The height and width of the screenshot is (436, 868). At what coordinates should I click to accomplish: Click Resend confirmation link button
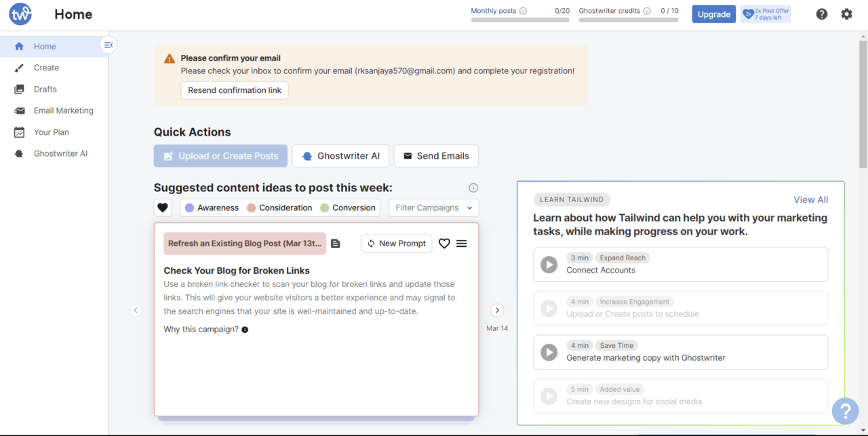pos(234,90)
